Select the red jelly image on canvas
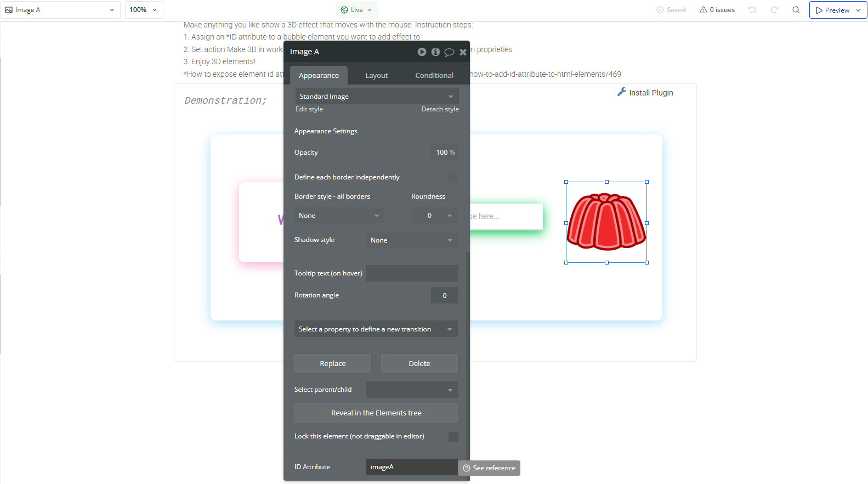 (606, 222)
